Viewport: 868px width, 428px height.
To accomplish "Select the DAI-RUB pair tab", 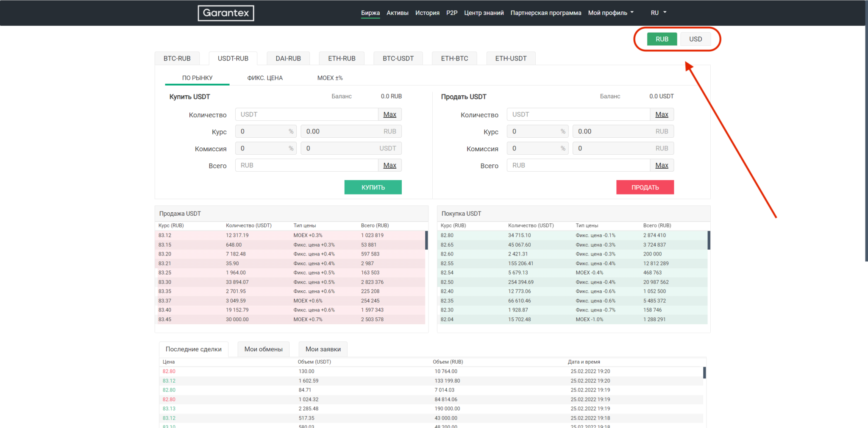I will (288, 58).
